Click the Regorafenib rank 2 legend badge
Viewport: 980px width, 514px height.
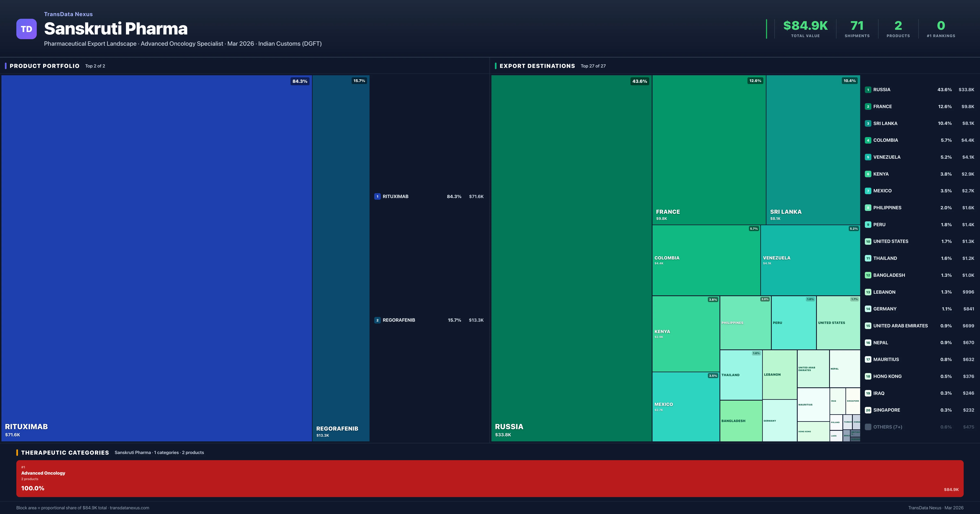377,320
